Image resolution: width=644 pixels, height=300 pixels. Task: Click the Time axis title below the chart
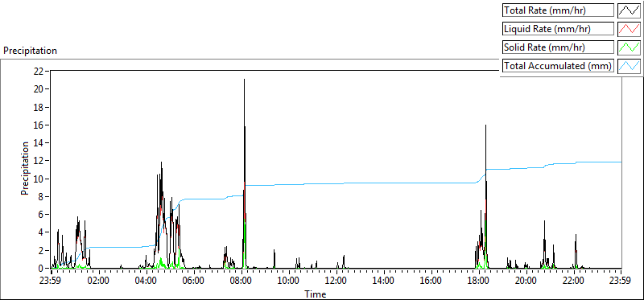click(x=316, y=294)
